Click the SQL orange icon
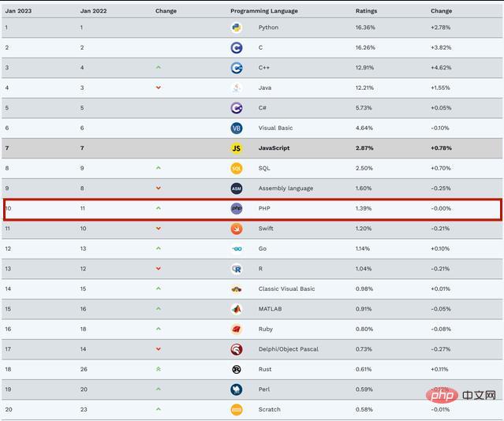 coord(237,169)
